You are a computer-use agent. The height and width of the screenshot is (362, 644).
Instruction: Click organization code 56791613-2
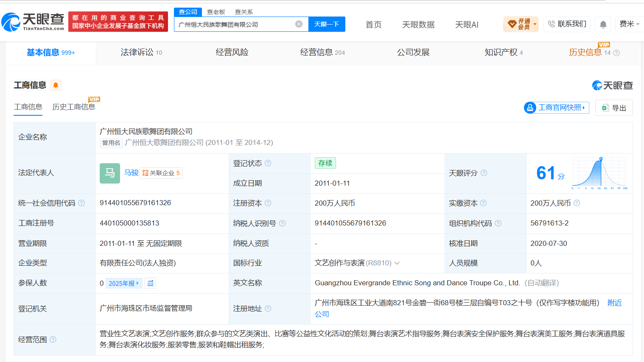pos(549,223)
